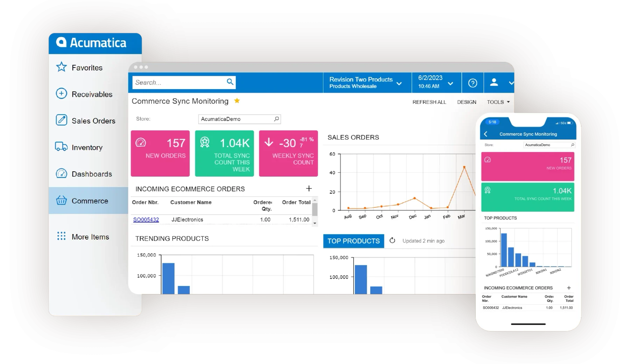Refresh Top Products with circular arrow icon
This screenshot has height=364, width=630.
click(392, 241)
